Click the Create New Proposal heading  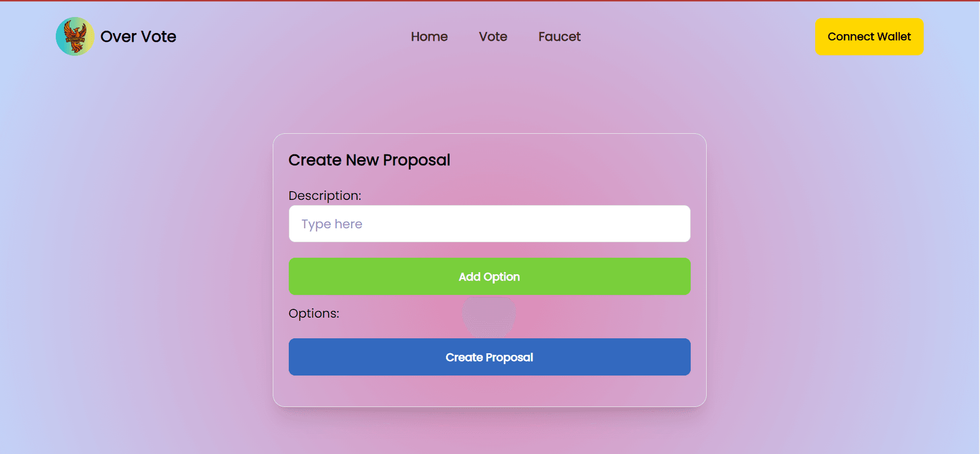[x=369, y=160]
